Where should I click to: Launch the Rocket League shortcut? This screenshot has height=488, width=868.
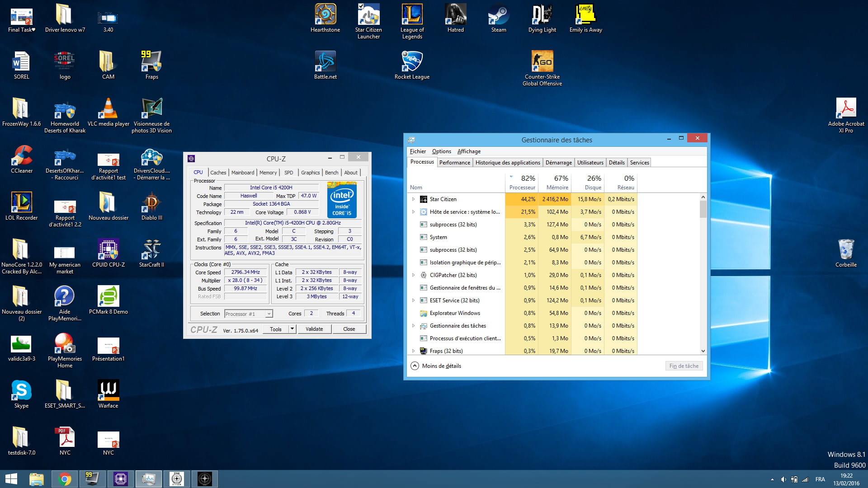pyautogui.click(x=412, y=62)
